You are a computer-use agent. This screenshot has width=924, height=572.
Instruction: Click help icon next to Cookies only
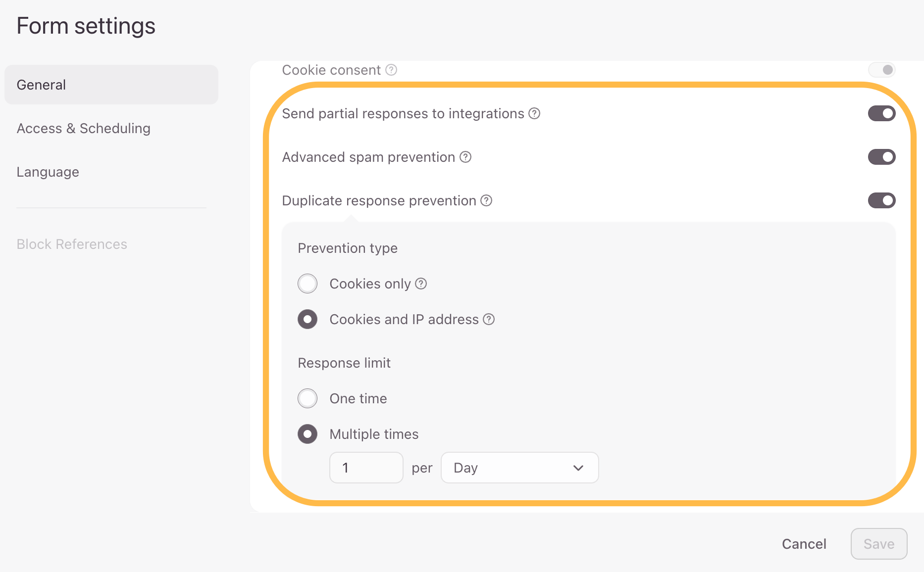[421, 284]
